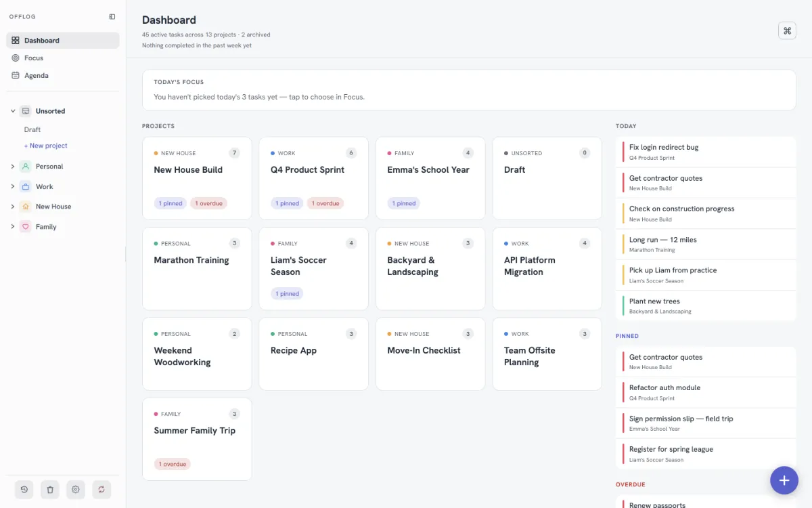Open the Recipe App project card
The height and width of the screenshot is (508, 812).
(313, 354)
